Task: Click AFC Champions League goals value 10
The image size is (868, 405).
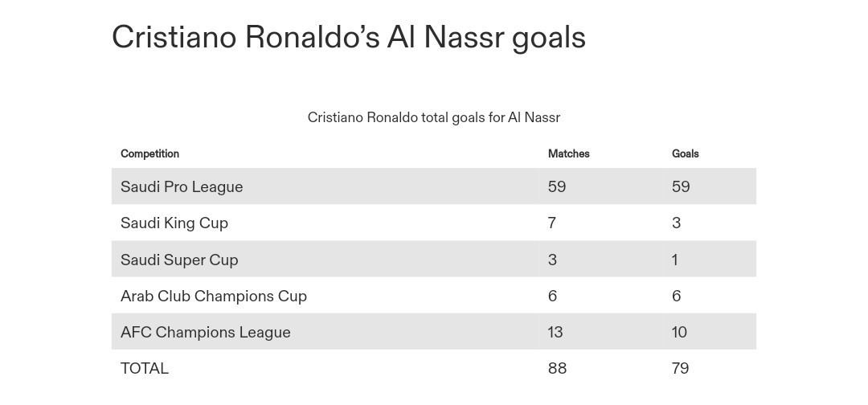Action: [679, 333]
